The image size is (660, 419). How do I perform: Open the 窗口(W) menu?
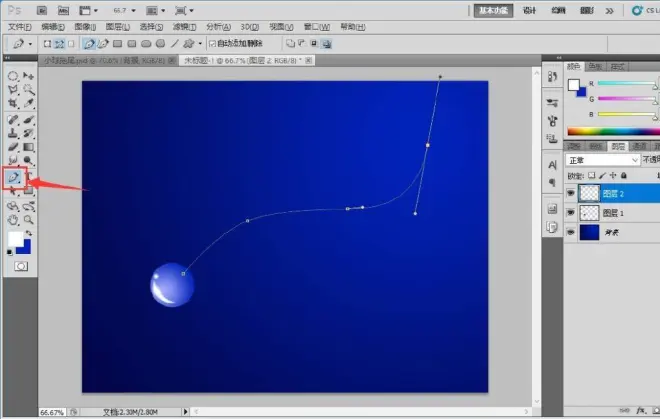click(x=317, y=27)
